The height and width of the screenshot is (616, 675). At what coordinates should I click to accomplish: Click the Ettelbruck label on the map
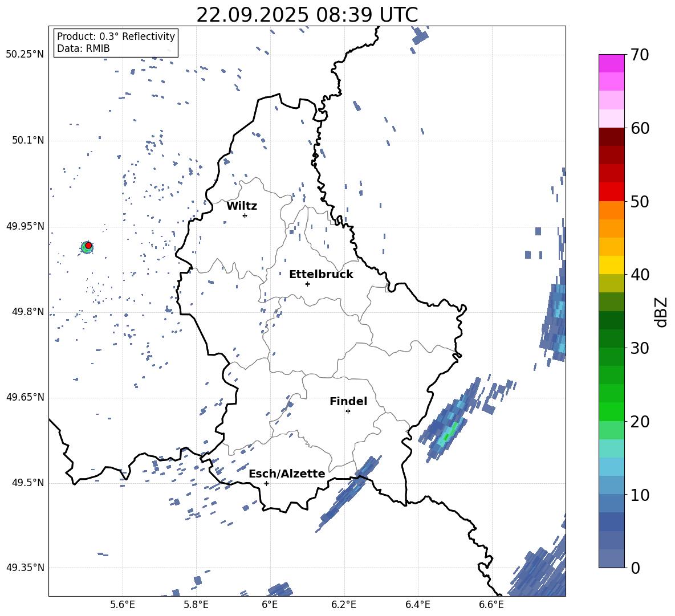321,275
